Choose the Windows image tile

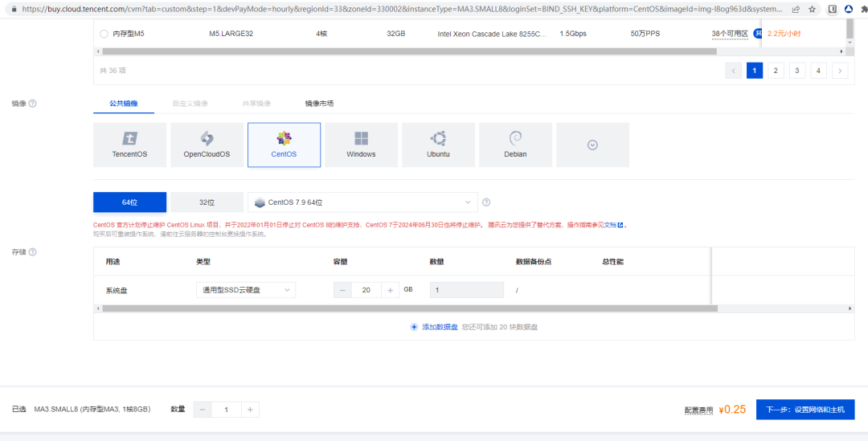point(361,145)
